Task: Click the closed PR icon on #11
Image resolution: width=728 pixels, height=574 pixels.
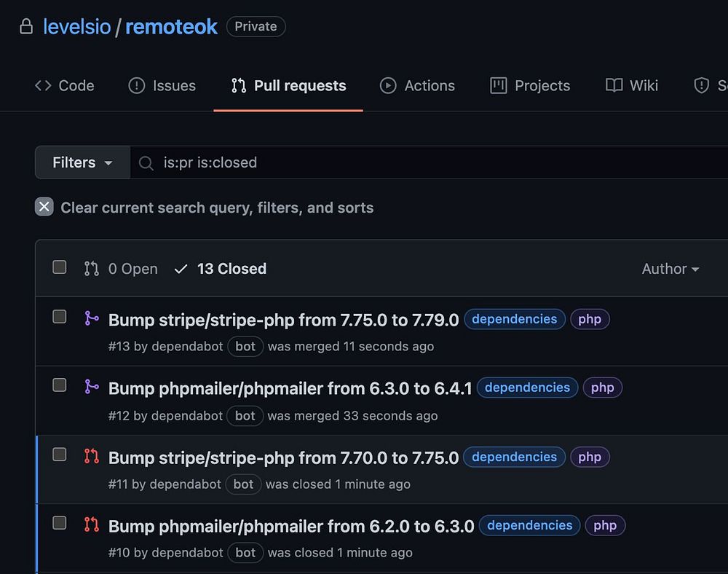Action: click(x=91, y=456)
